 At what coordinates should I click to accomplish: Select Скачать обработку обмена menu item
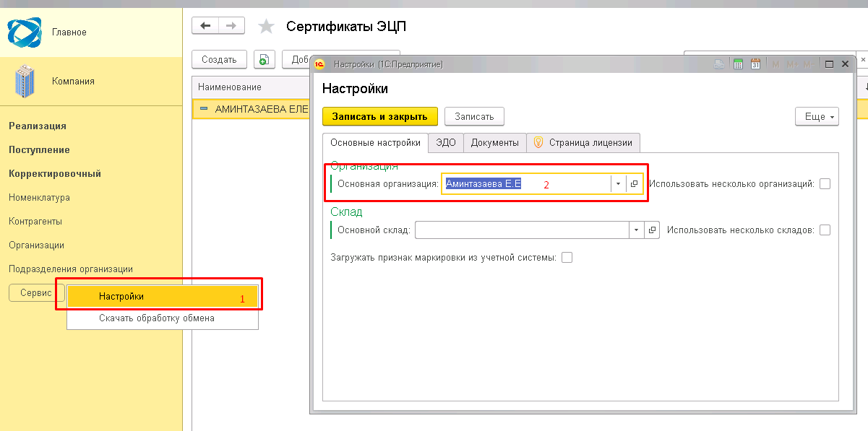pyautogui.click(x=157, y=318)
